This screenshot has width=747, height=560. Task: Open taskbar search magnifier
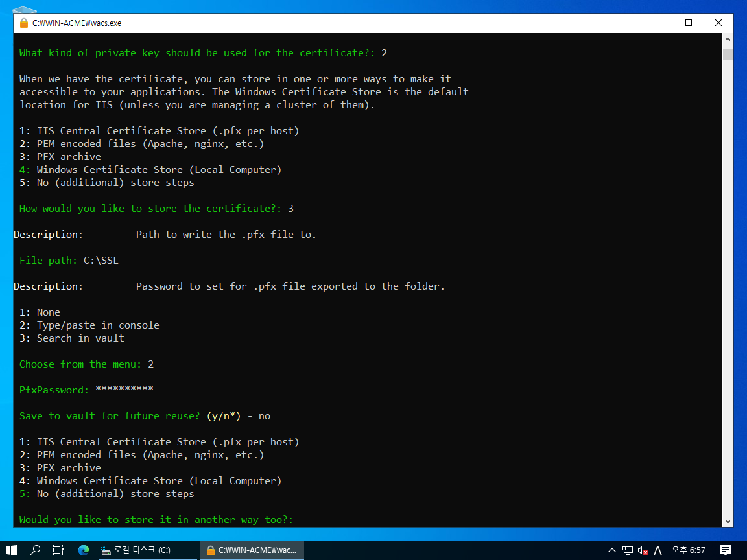click(35, 550)
